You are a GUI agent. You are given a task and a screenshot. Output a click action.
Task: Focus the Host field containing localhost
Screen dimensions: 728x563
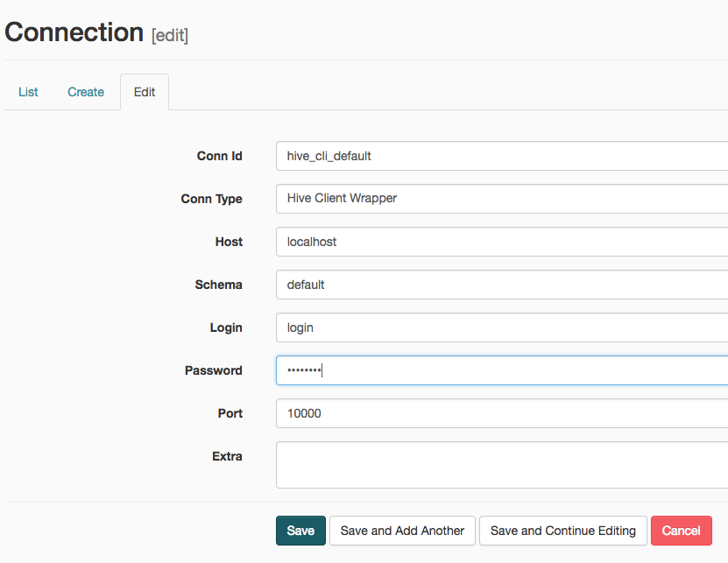click(x=501, y=242)
